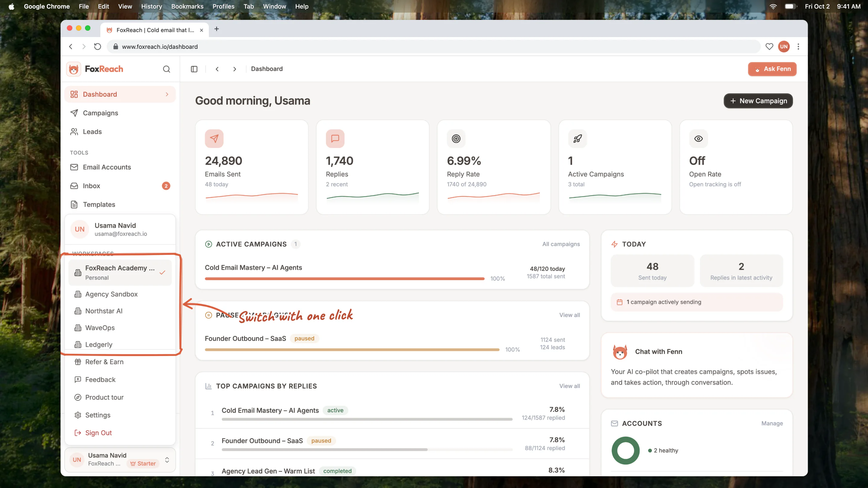Click the address bar showing foxreach.io/dashboard
The width and height of the screenshot is (868, 488).
pos(433,46)
